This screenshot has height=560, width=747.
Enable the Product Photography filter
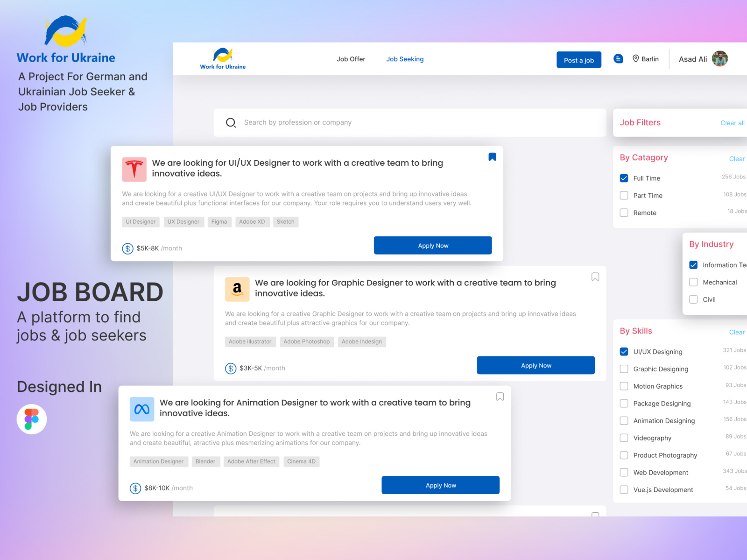(x=624, y=455)
